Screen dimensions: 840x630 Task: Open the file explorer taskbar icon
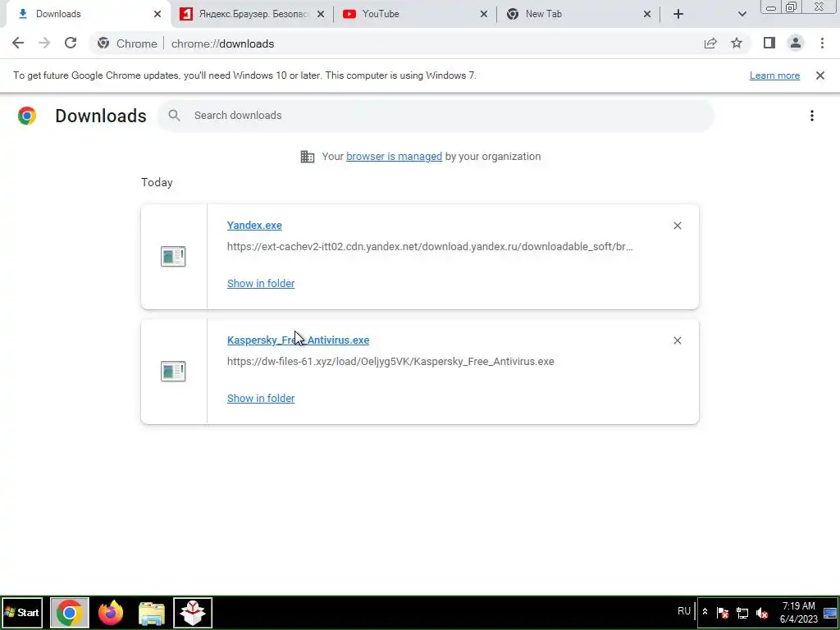152,612
